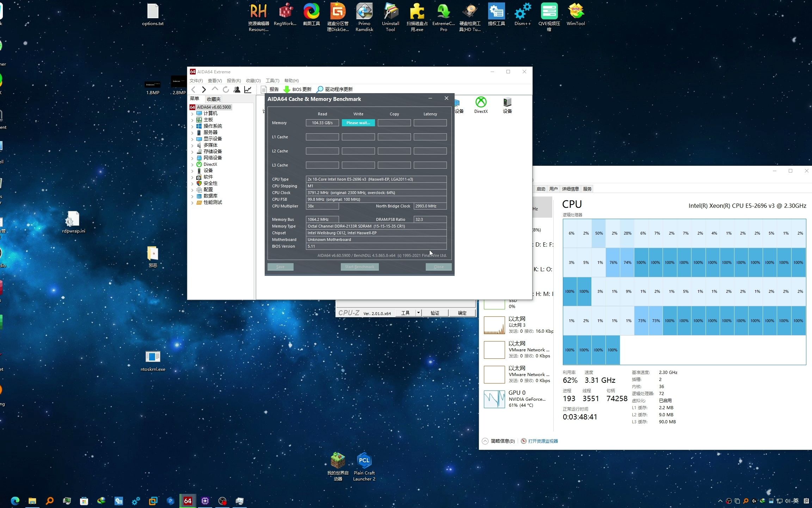
Task: Switch to the 收藏夹 tab in AIDA64
Action: [x=214, y=99]
